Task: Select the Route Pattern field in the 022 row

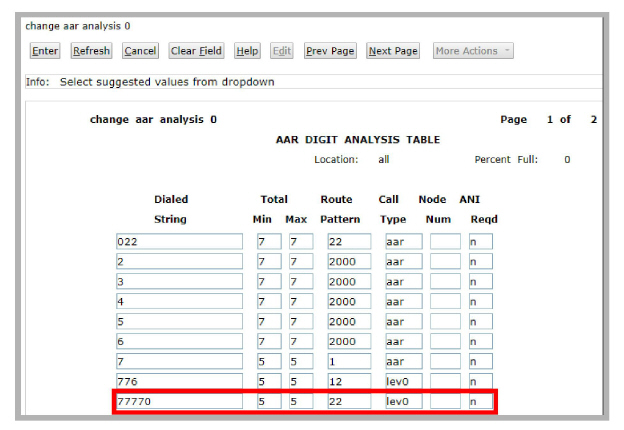Action: 349,241
